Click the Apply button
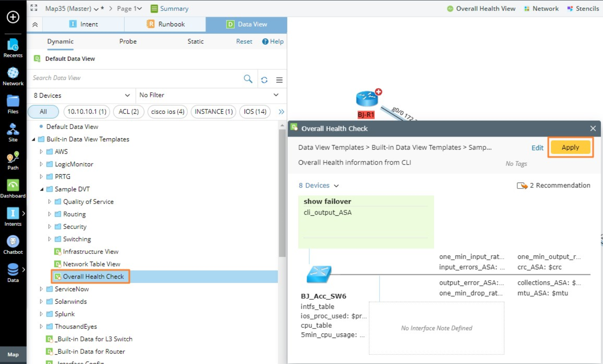 (570, 147)
